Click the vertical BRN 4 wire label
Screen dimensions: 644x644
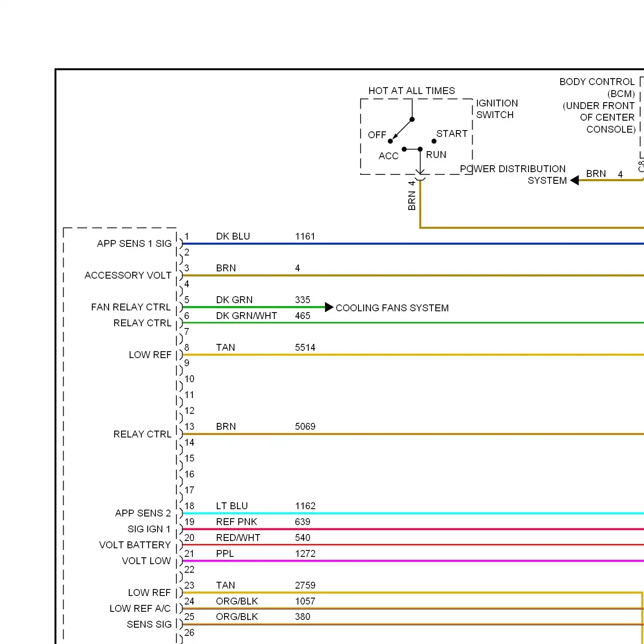click(412, 195)
